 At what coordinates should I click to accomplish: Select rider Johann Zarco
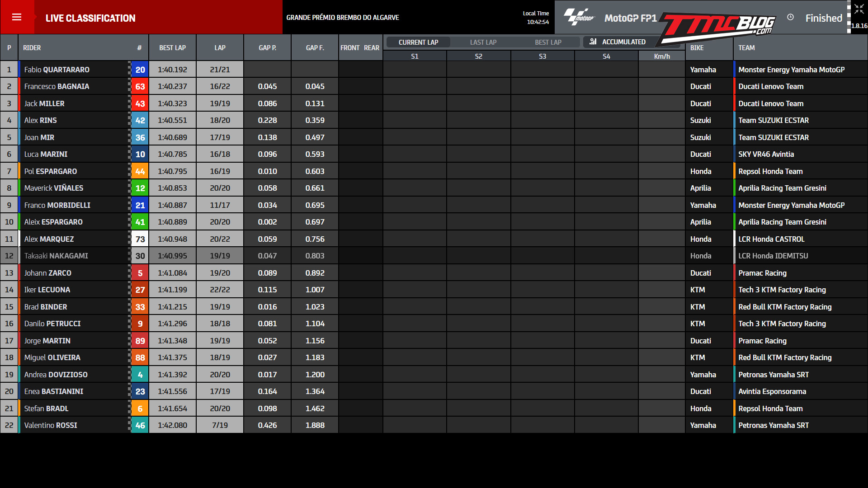tap(48, 273)
